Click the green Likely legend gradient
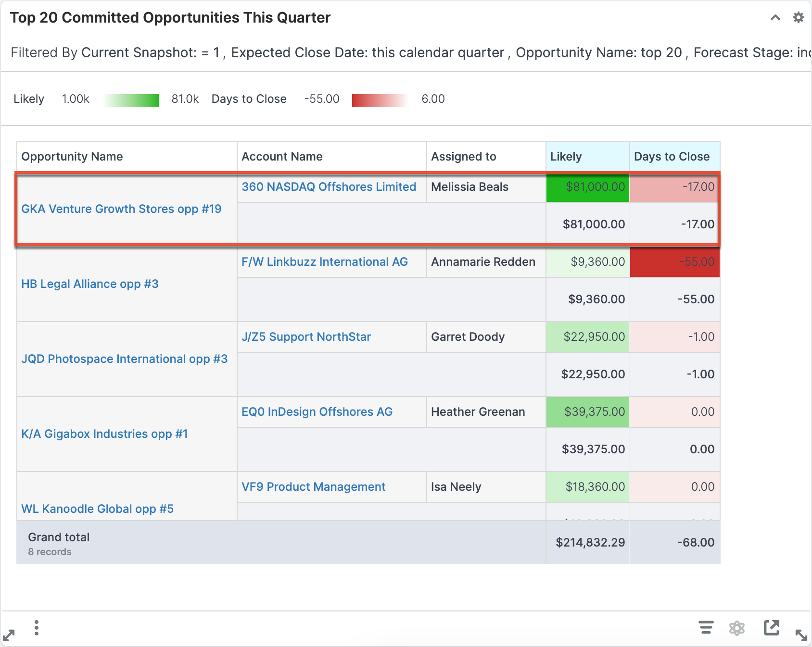This screenshot has width=812, height=647. click(131, 100)
